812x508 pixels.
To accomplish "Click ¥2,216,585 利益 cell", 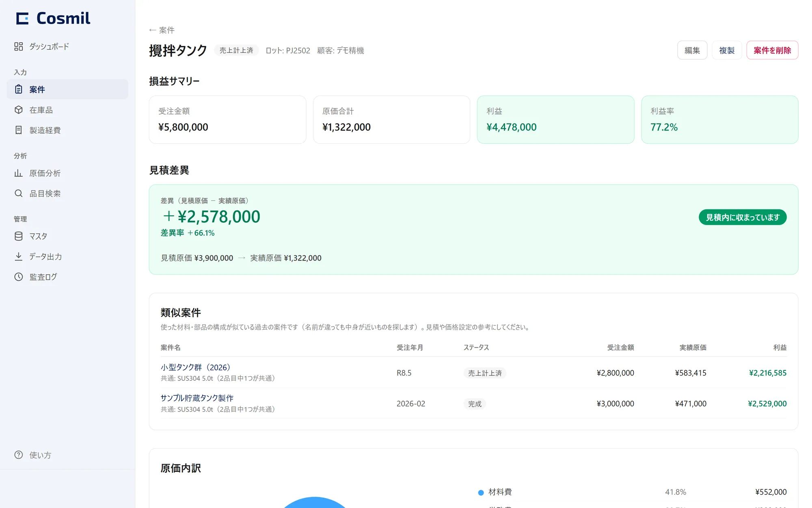I will pos(768,373).
